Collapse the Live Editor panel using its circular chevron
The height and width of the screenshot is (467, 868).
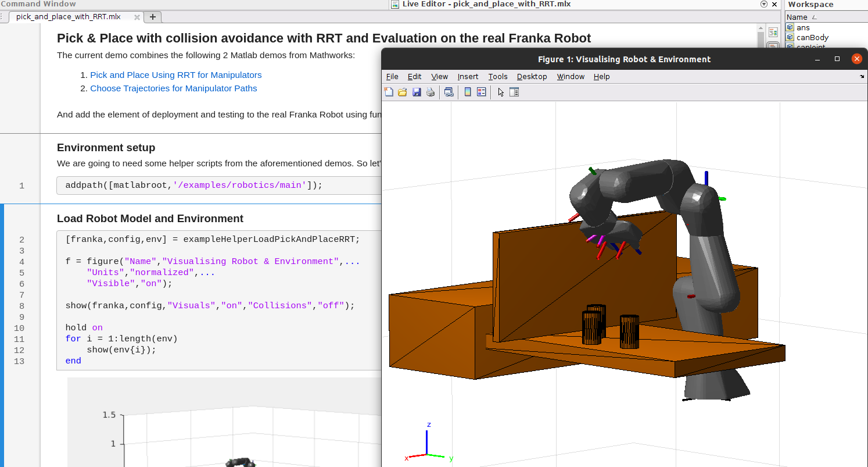(x=764, y=4)
